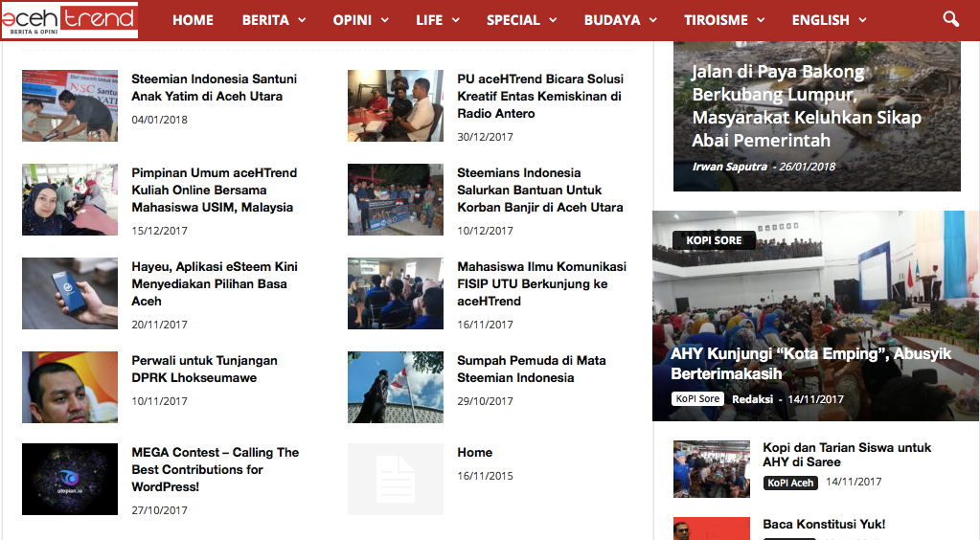Open AHY Kunjungi Kota Emping article
980x540 pixels.
pyautogui.click(x=810, y=364)
